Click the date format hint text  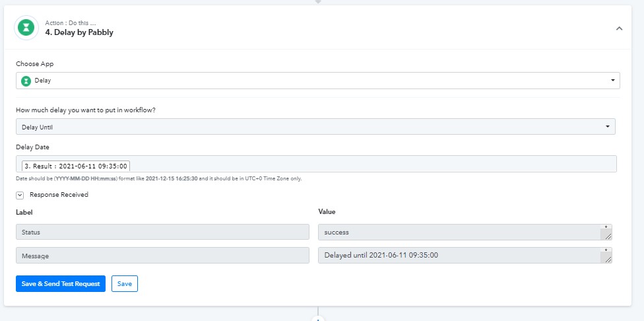point(159,179)
